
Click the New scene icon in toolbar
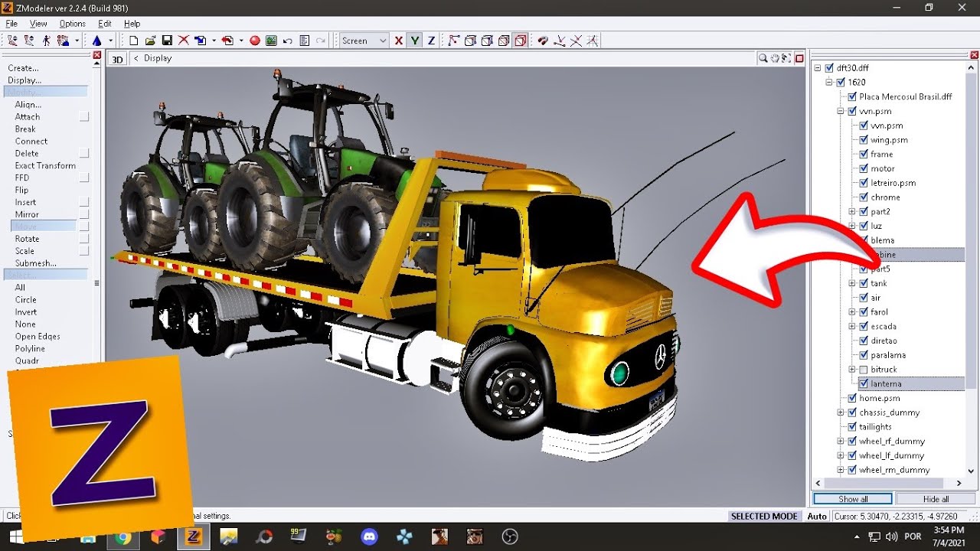pyautogui.click(x=133, y=41)
